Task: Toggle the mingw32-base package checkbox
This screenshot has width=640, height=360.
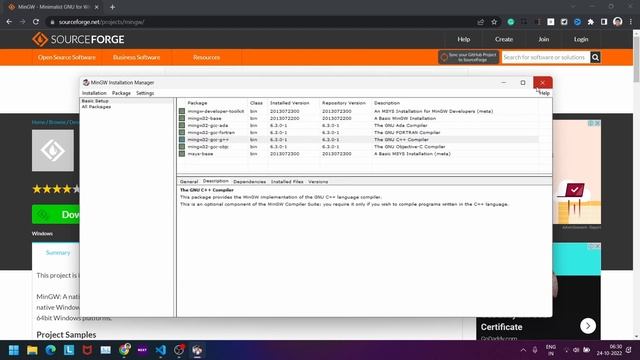Action: (182, 118)
